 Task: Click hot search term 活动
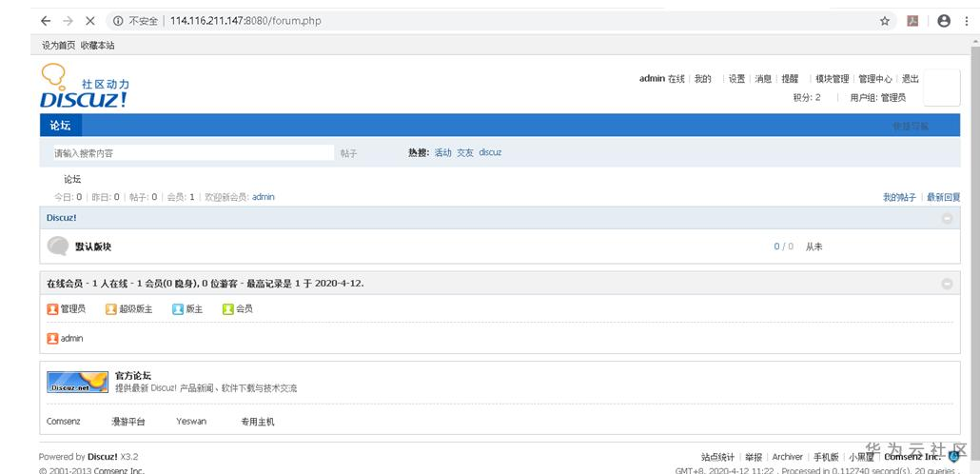coord(443,152)
